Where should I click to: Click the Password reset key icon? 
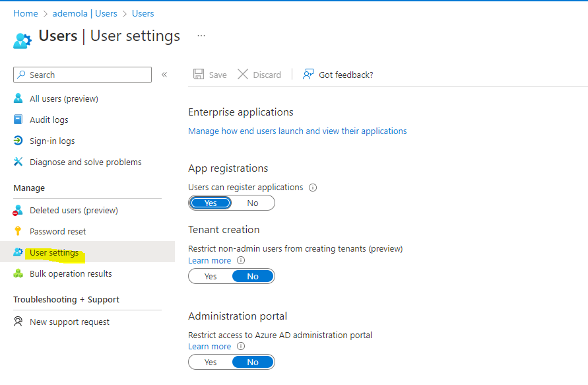(x=18, y=230)
